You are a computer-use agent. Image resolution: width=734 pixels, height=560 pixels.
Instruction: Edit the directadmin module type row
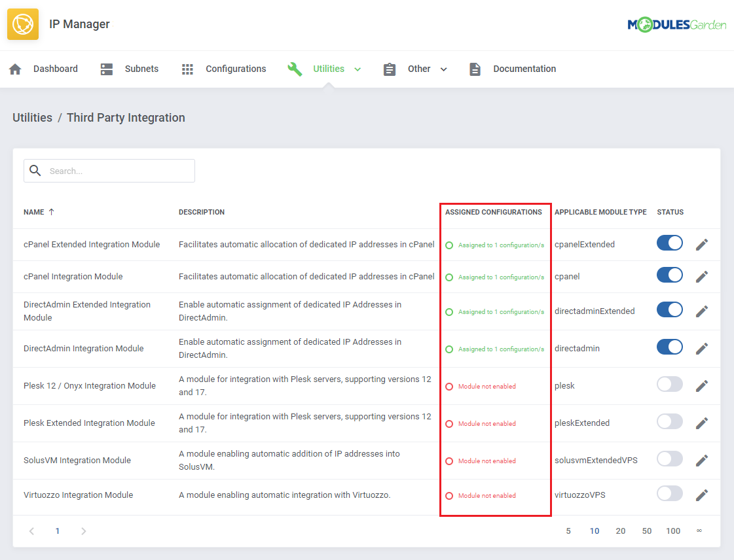701,349
